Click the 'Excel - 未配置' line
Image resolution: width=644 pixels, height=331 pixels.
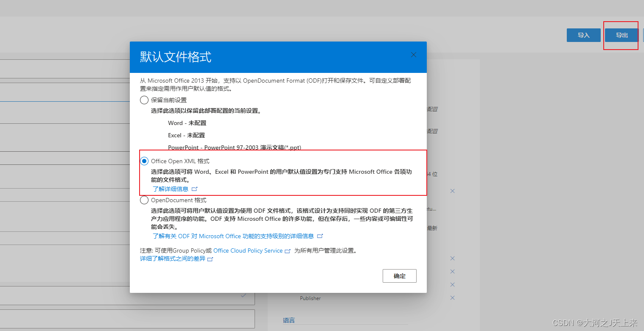point(186,135)
